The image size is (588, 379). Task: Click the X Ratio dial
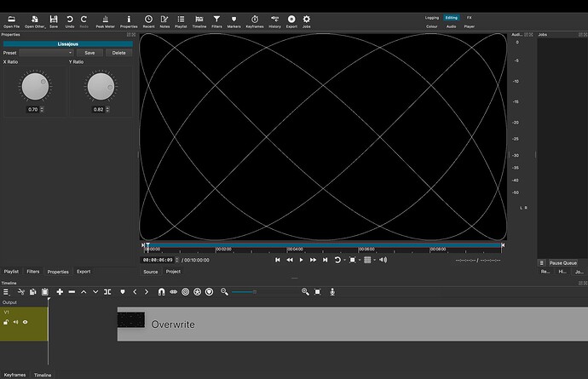pyautogui.click(x=35, y=86)
